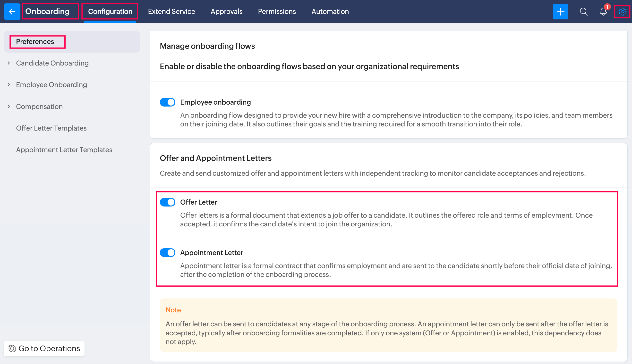Screen dimensions: 632x364
Task: Open Offer Letter Templates link
Action: [x=51, y=128]
